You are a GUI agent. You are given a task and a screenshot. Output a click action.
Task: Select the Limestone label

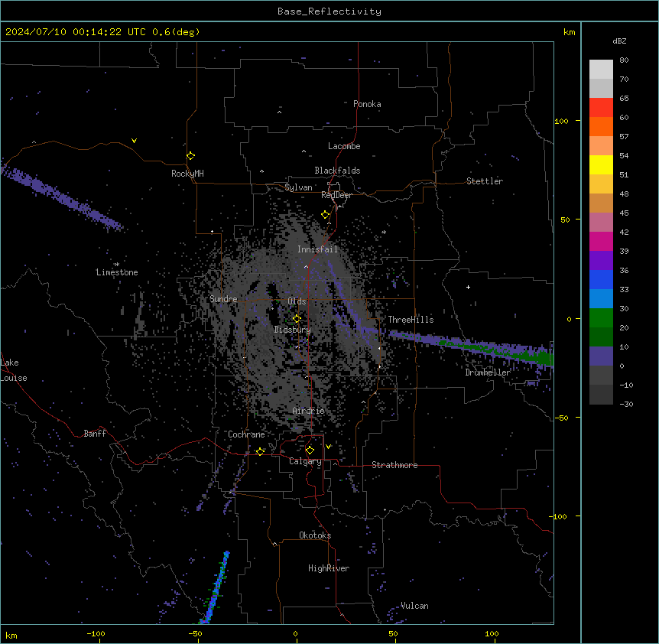[117, 272]
